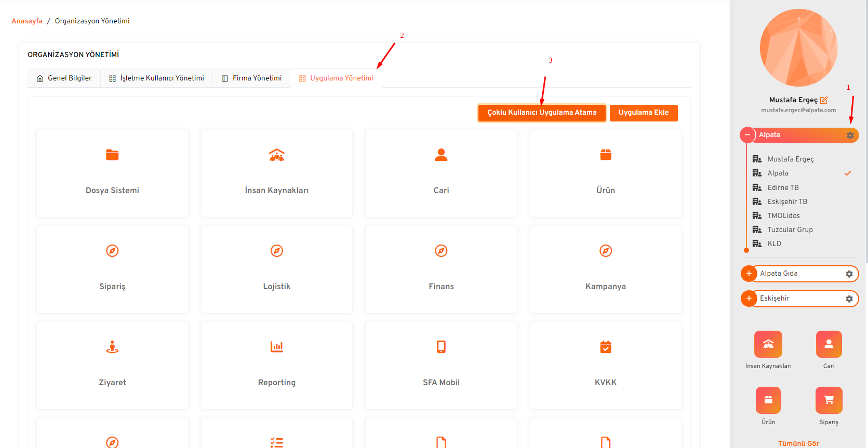Open Alpata organization settings gear
Image resolution: width=868 pixels, height=448 pixels.
click(850, 135)
